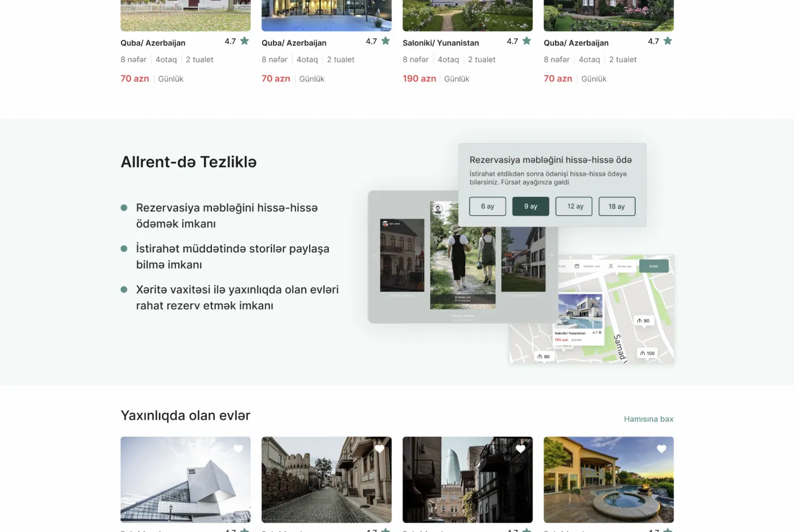This screenshot has height=532, width=794.
Task: Choose the 6 ay installment option
Action: point(488,206)
